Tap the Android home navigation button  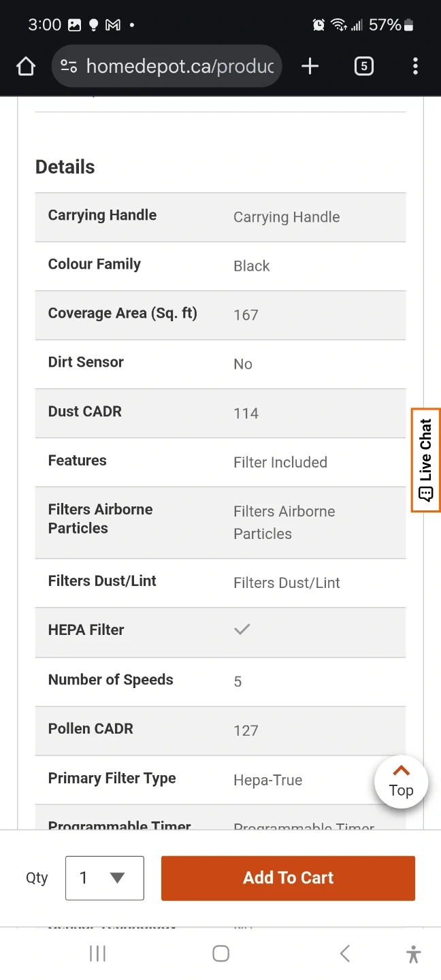[220, 953]
